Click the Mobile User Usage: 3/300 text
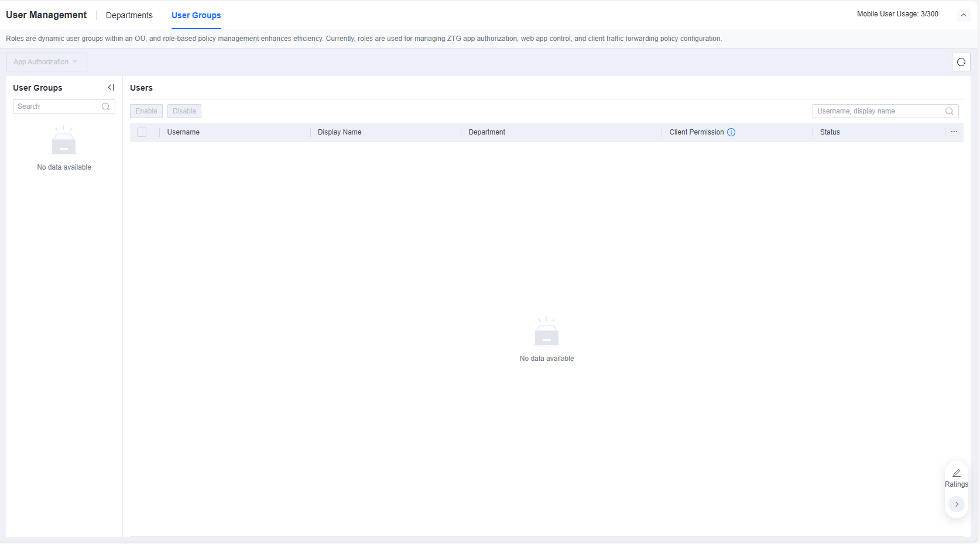 (897, 14)
